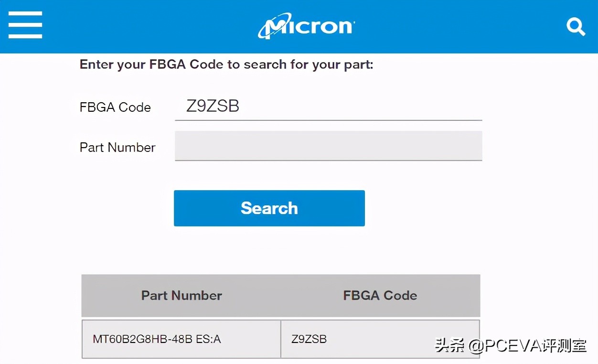Click the @PCEVA评测室 watermark text
This screenshot has height=364, width=598.
527,345
